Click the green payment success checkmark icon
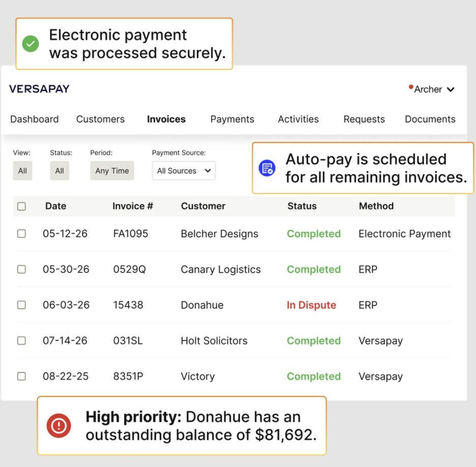Screen dimensions: 476x467 (x=31, y=44)
